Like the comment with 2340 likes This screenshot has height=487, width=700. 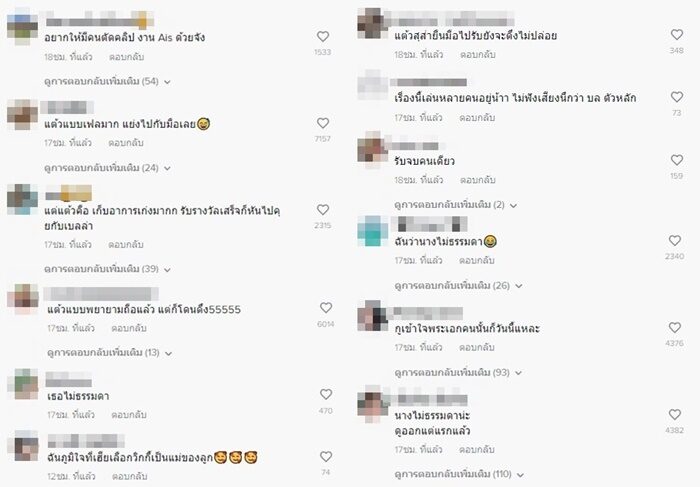[x=675, y=241]
